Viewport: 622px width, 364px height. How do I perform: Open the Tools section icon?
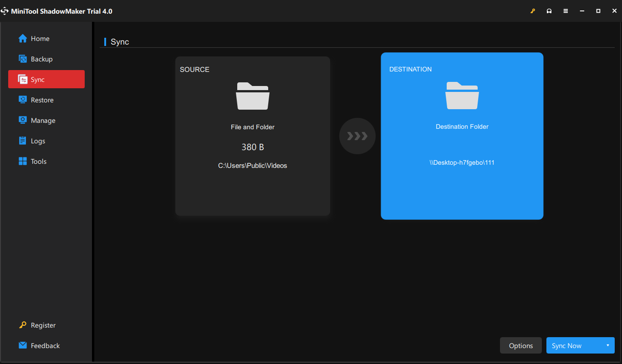point(22,161)
